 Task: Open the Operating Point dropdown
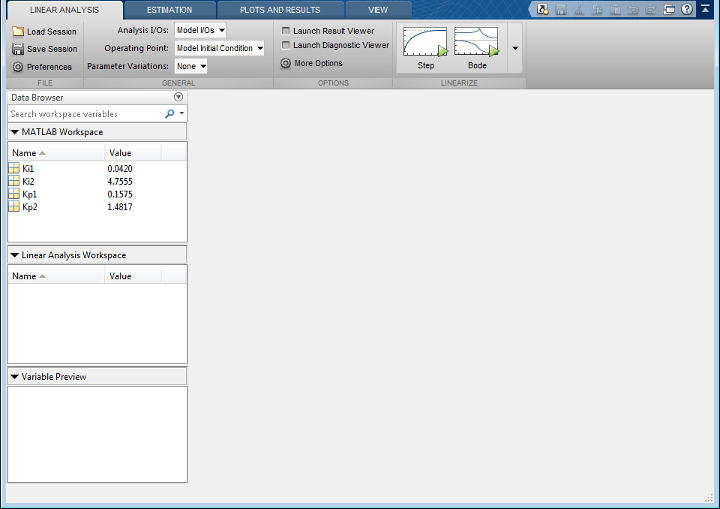[219, 48]
